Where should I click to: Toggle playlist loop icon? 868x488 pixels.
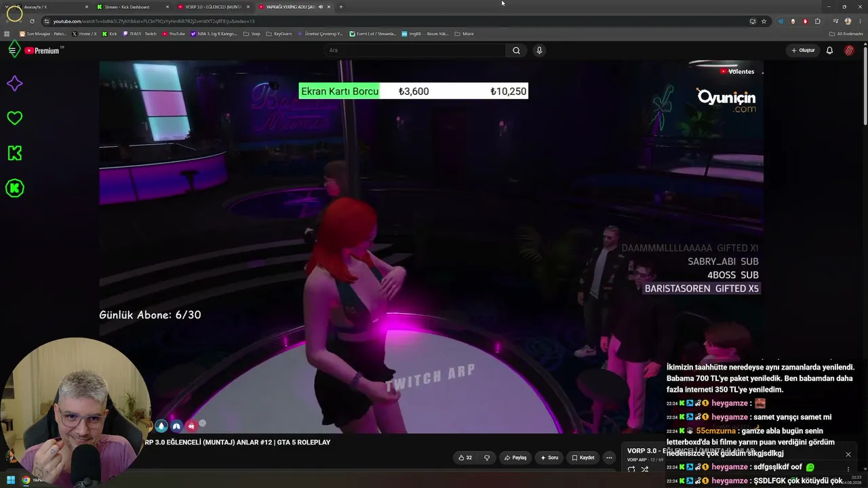click(x=631, y=469)
